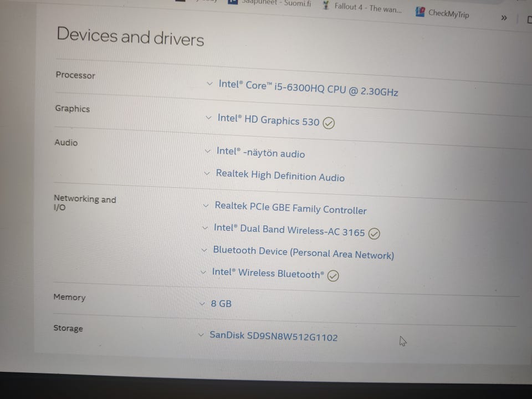Expand Bluetooth Device (Personal Area Network) chevron
The width and height of the screenshot is (532, 399).
[x=204, y=250]
